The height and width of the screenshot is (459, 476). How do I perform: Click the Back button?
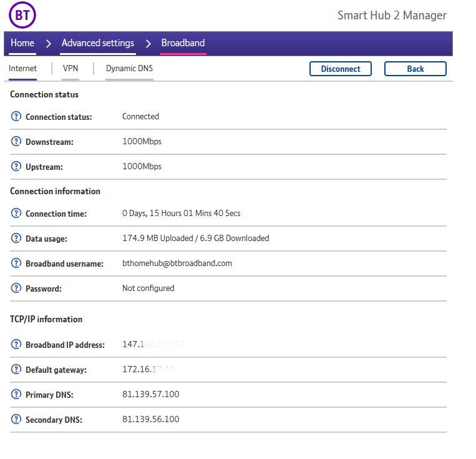coord(415,69)
